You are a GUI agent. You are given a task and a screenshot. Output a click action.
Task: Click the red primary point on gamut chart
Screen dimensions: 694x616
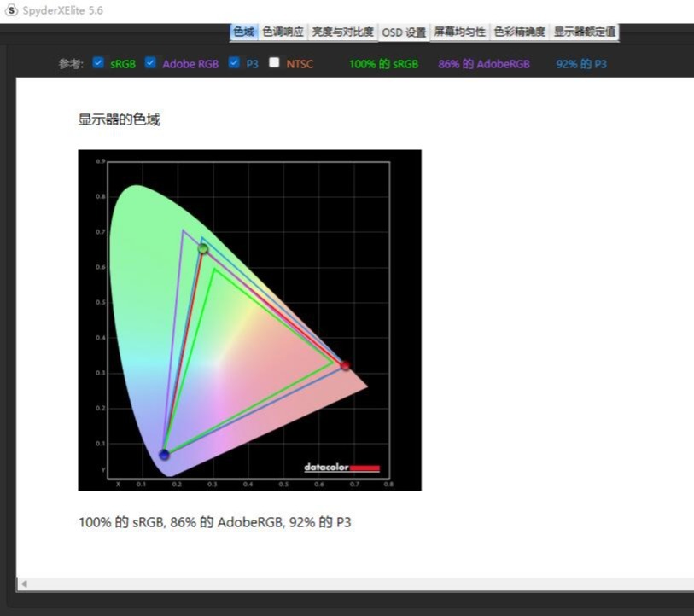point(345,366)
